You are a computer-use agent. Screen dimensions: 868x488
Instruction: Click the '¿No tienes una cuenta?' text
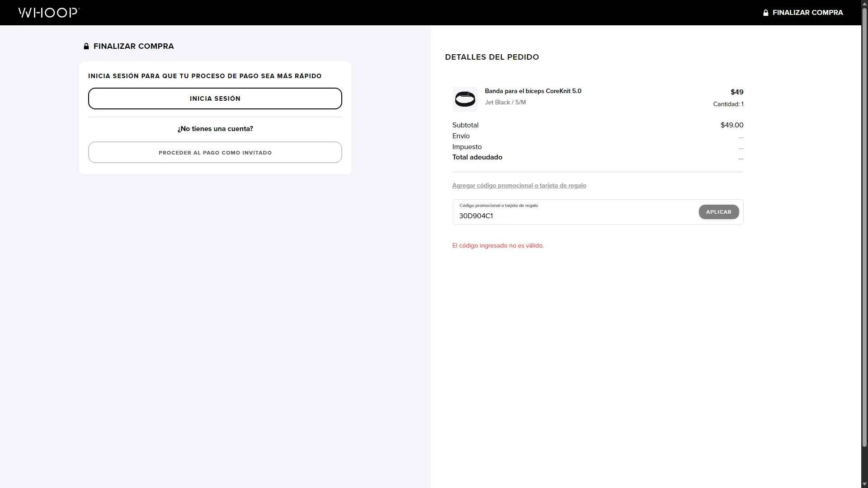click(215, 129)
